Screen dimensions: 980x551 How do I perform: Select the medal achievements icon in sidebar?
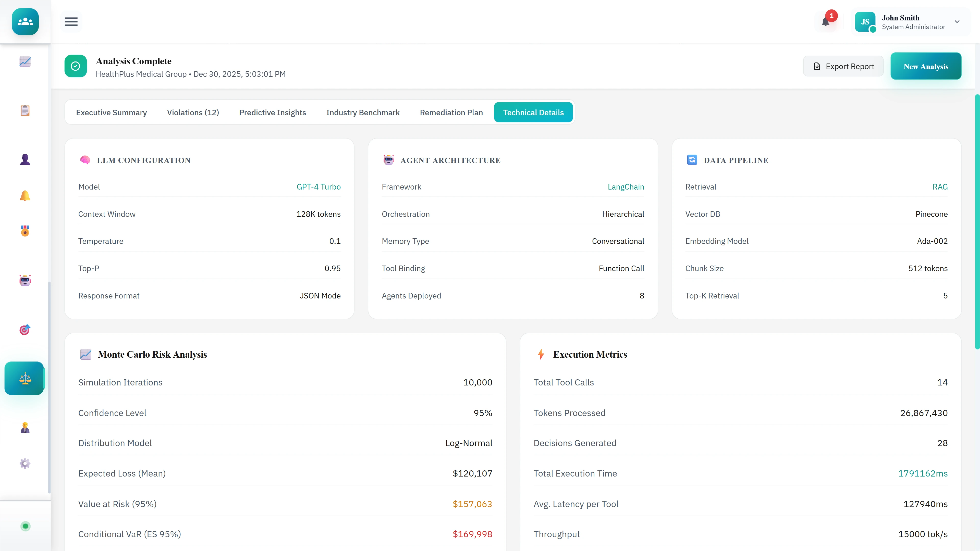click(25, 231)
